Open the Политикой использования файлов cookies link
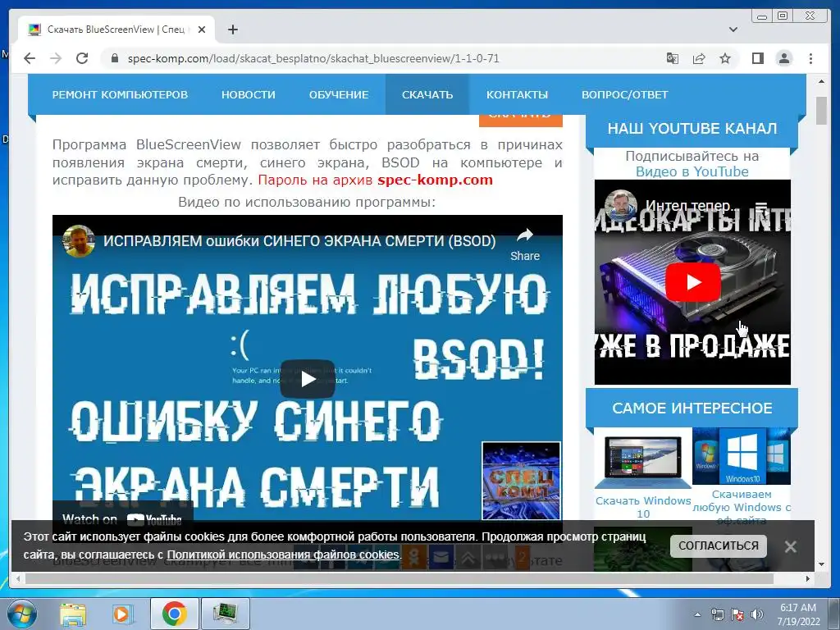Screen dimensions: 840x630 click(283, 555)
